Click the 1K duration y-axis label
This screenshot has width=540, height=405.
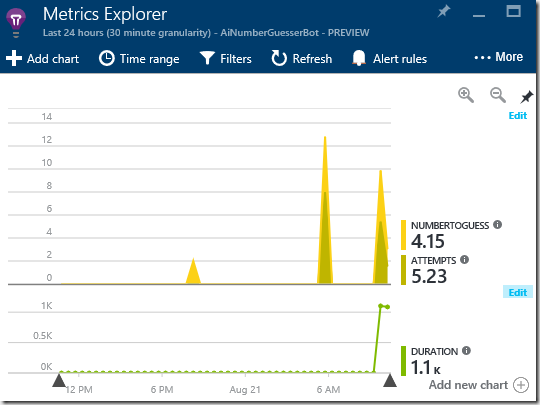coord(46,305)
